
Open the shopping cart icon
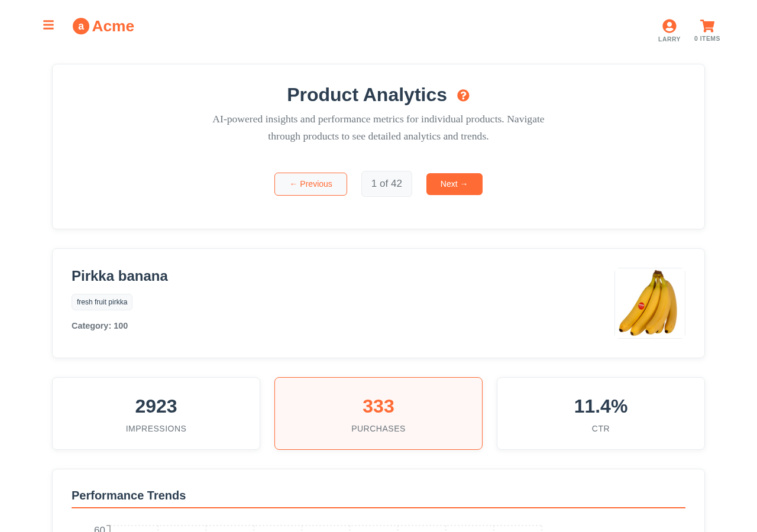[x=707, y=26]
